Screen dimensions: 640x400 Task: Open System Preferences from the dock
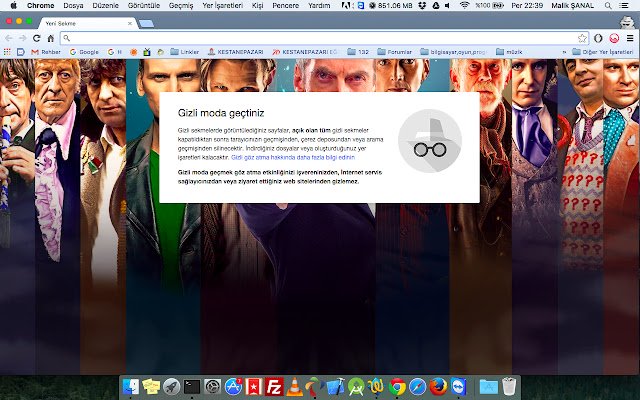point(213,387)
